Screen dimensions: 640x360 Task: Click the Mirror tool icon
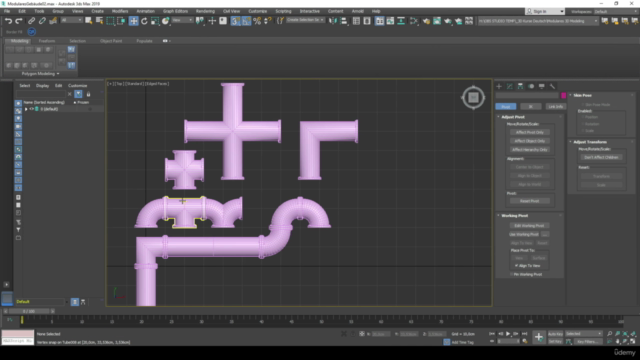point(333,21)
